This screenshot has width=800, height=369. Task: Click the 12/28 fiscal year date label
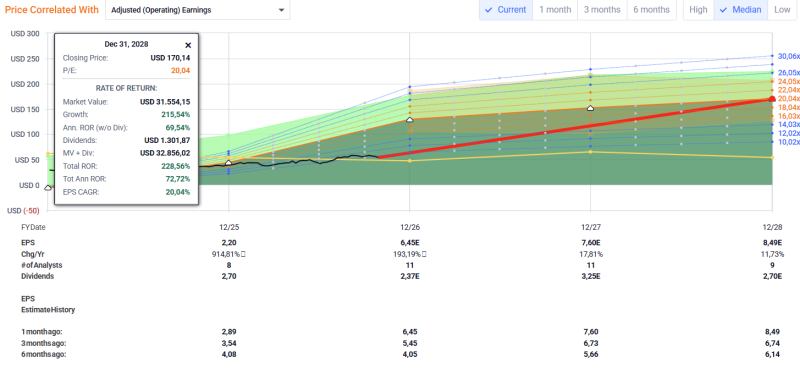[772, 227]
